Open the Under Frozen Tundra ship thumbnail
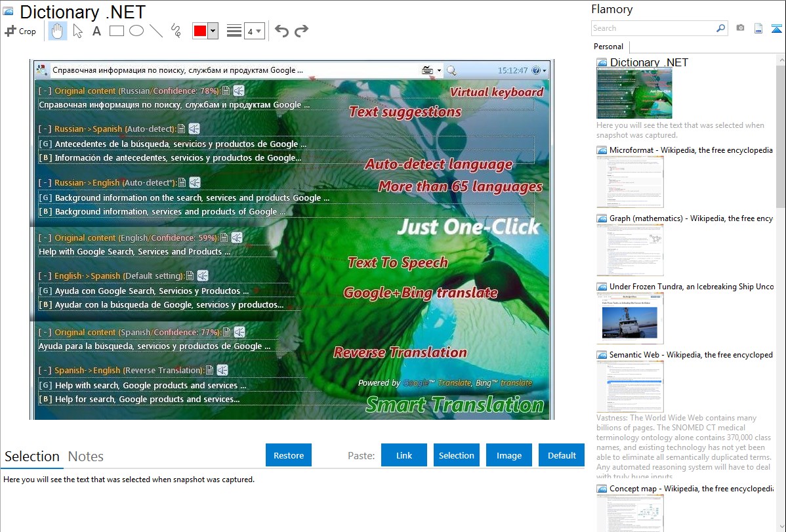The image size is (786, 532). 630,318
